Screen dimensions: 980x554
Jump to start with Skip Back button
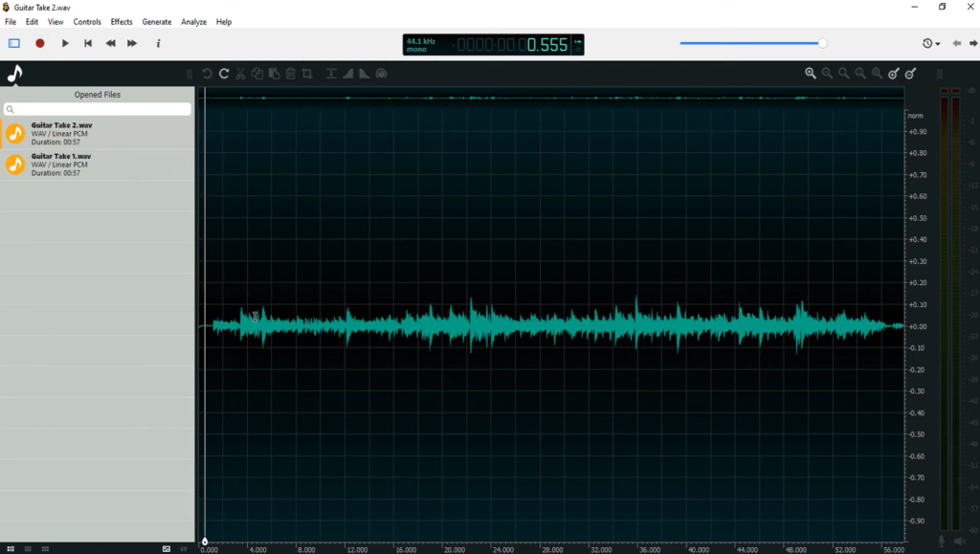click(88, 43)
